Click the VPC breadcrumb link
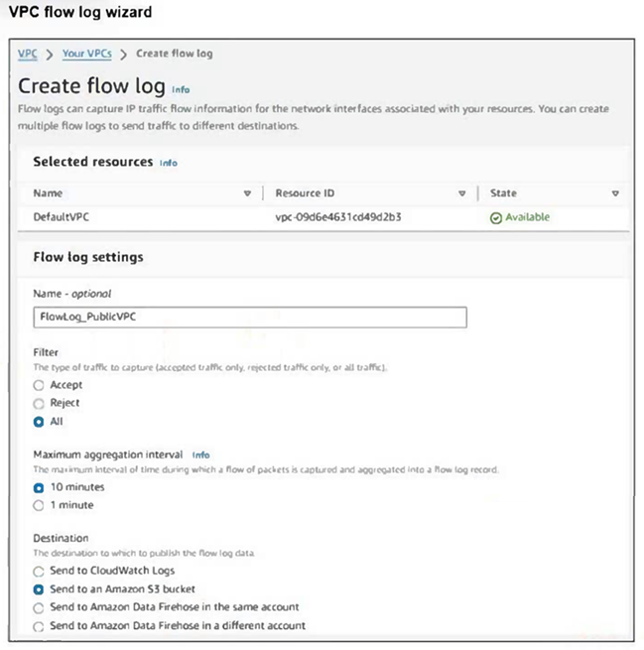Screen dimensions: 644x650 (x=28, y=54)
